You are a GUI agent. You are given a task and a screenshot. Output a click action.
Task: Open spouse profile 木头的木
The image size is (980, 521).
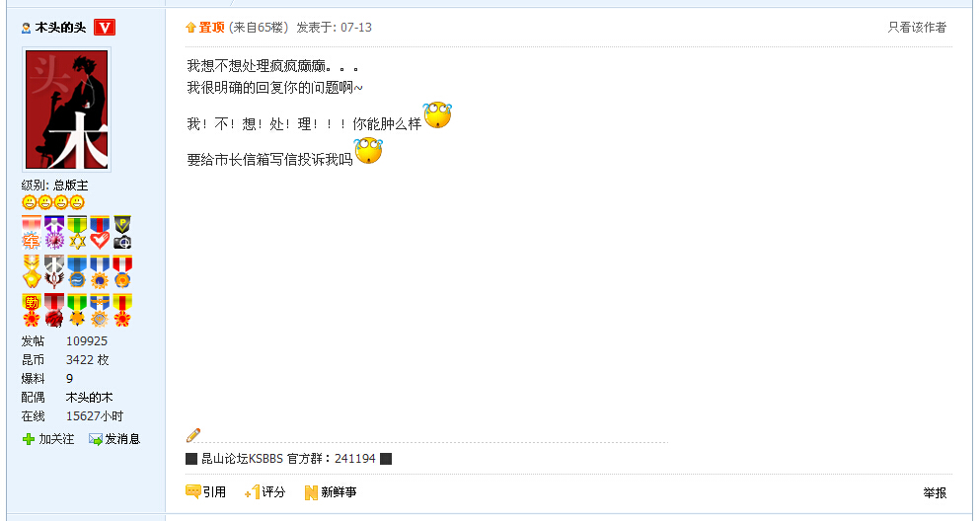[90, 398]
